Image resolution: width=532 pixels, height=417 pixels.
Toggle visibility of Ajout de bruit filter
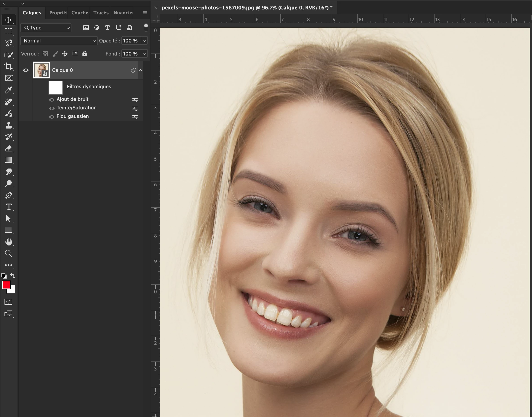point(51,100)
